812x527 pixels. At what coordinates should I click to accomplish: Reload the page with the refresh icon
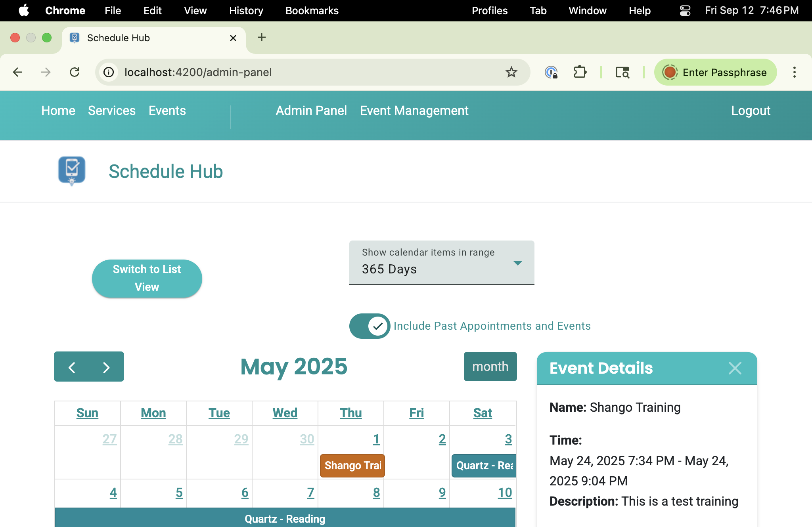point(75,72)
